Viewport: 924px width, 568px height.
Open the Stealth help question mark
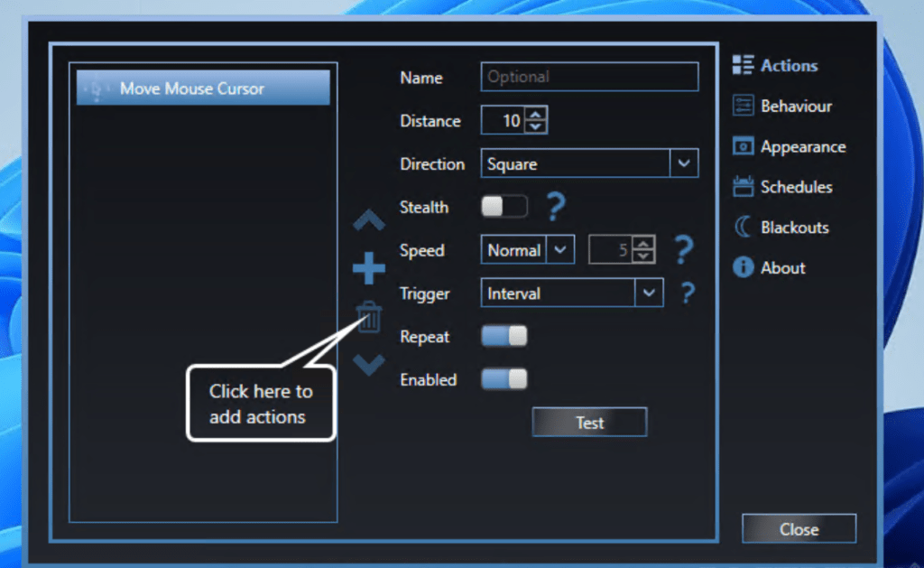555,207
